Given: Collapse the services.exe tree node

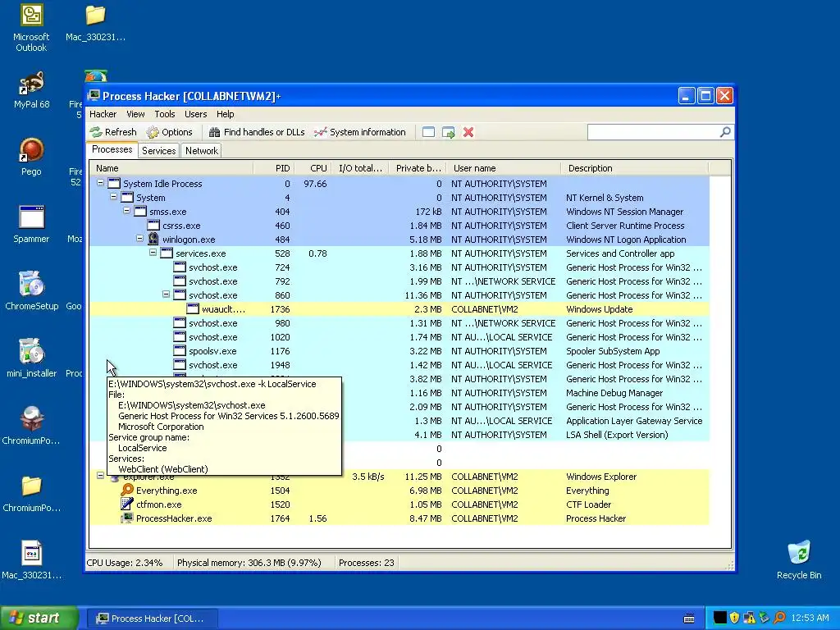Looking at the screenshot, I should 153,253.
